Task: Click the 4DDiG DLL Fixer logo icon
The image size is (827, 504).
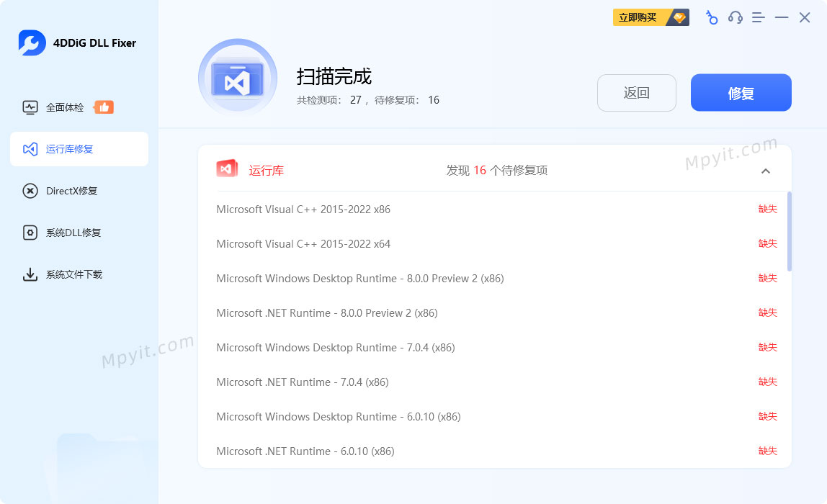Action: (x=32, y=42)
